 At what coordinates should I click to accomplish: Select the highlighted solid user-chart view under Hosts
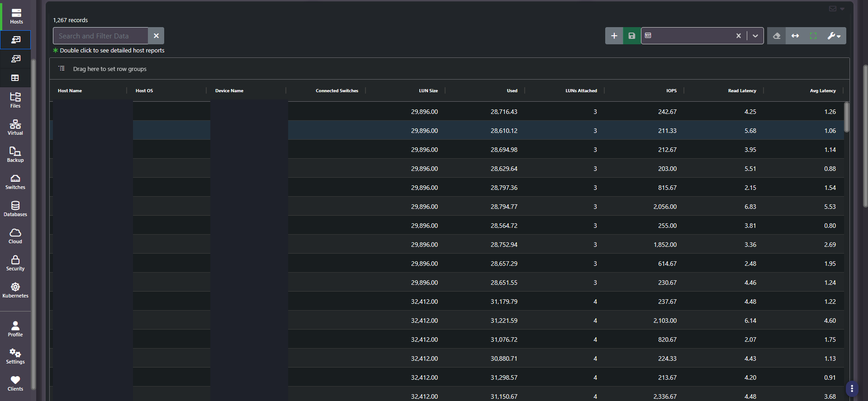[x=15, y=40]
